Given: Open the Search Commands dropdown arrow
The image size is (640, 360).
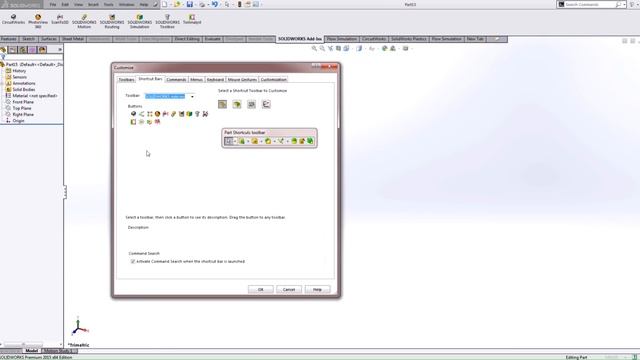Looking at the screenshot, I should (x=624, y=4).
